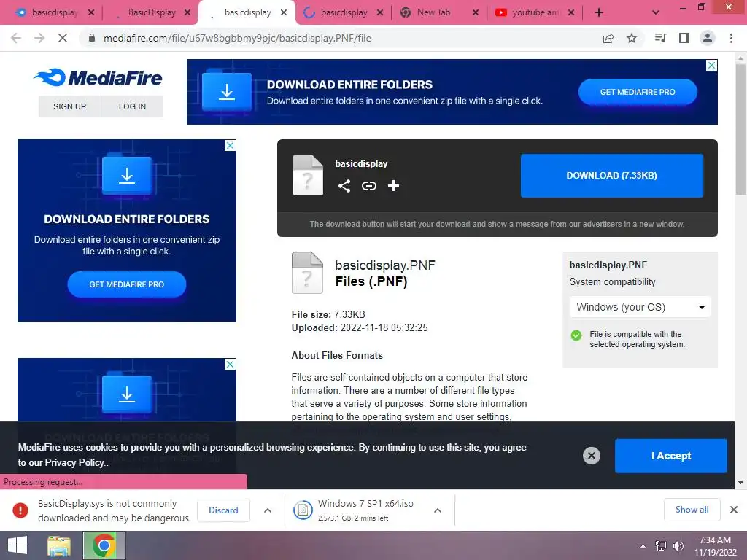This screenshot has width=747, height=560.
Task: Show hidden system tray icons
Action: point(643,546)
